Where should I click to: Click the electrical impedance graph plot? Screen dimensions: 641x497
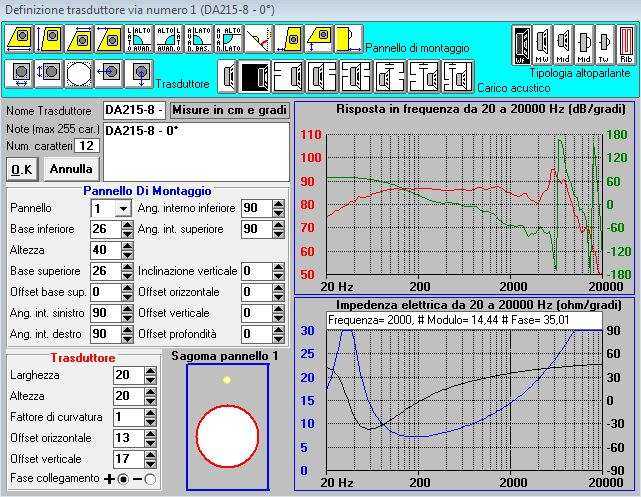[x=464, y=401]
